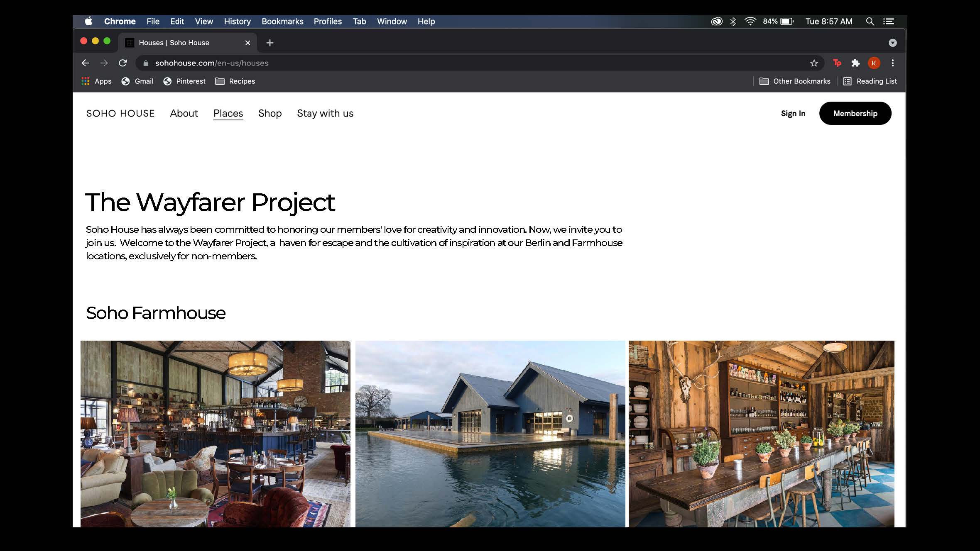Expand the tab search dropdown arrow
The height and width of the screenshot is (551, 980).
click(x=892, y=43)
